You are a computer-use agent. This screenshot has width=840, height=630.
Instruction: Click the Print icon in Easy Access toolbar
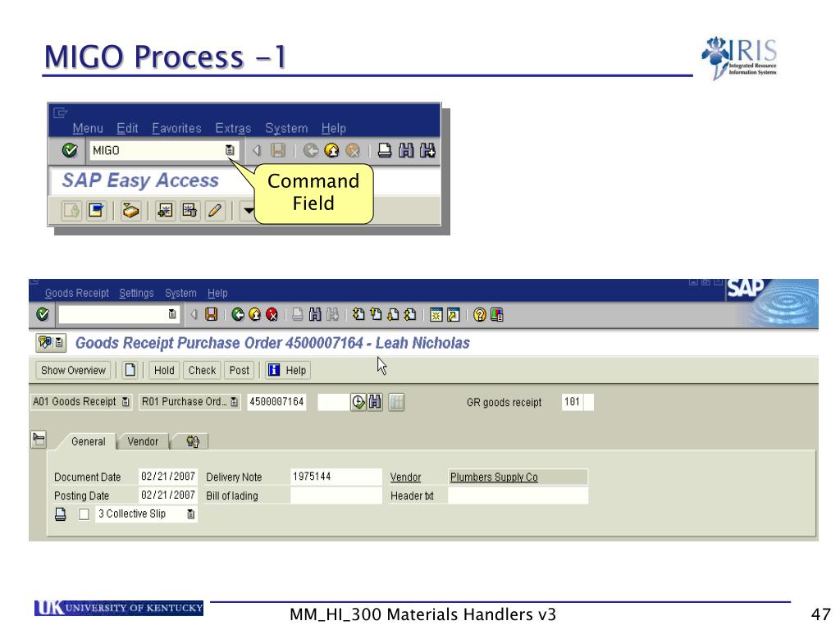pyautogui.click(x=384, y=151)
